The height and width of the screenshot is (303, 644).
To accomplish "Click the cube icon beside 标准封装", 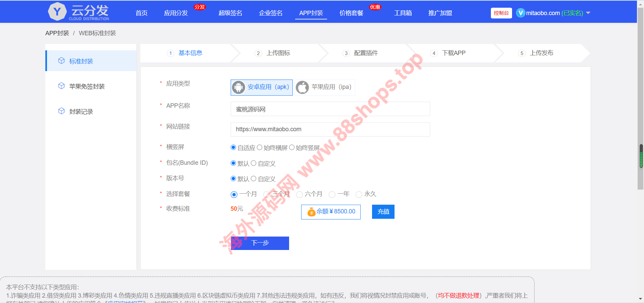I will click(61, 61).
